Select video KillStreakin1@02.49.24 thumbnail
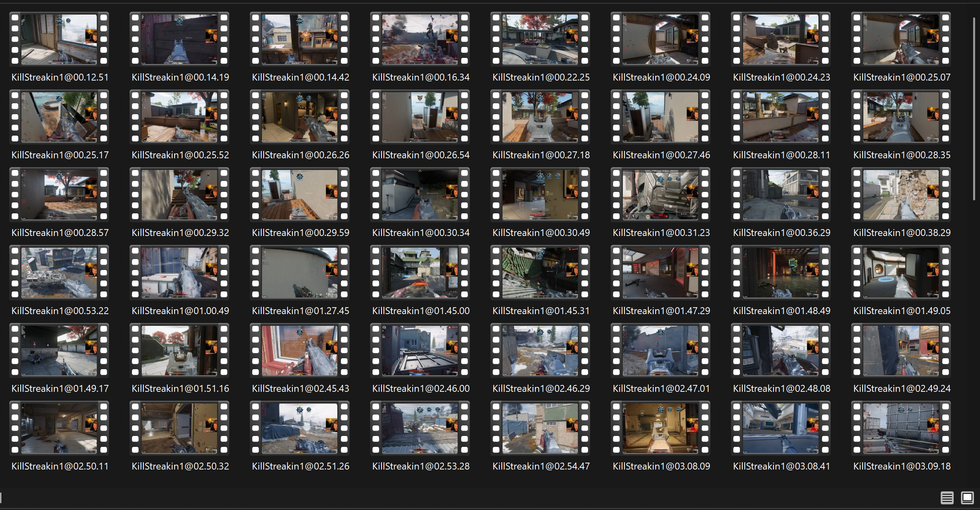980x510 pixels. (x=901, y=351)
